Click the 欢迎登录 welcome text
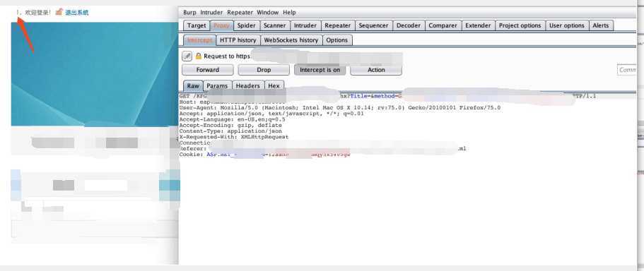644x271 pixels. click(x=37, y=13)
